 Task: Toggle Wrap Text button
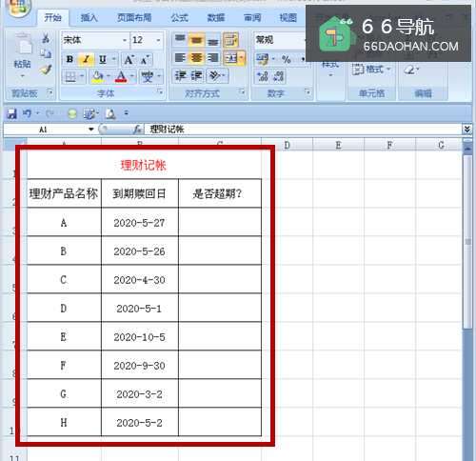point(230,40)
